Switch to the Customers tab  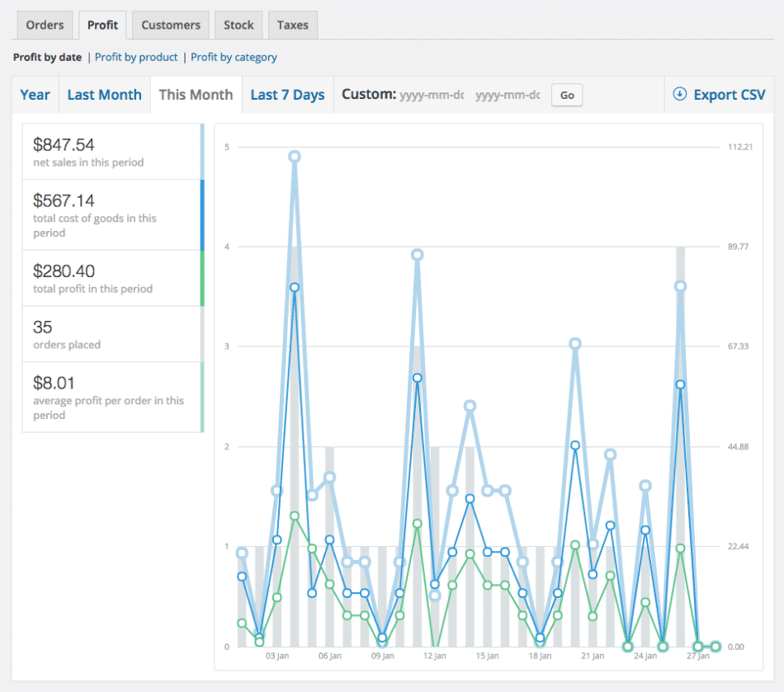coord(171,25)
